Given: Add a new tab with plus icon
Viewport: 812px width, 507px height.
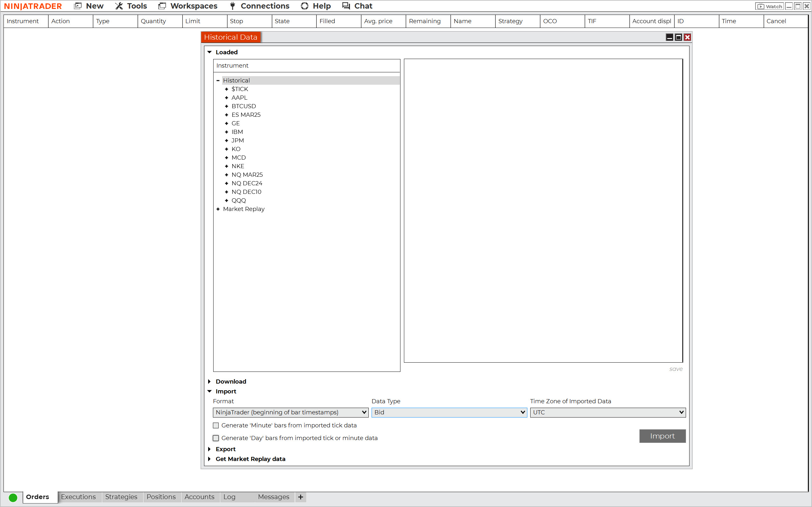Looking at the screenshot, I should (300, 497).
